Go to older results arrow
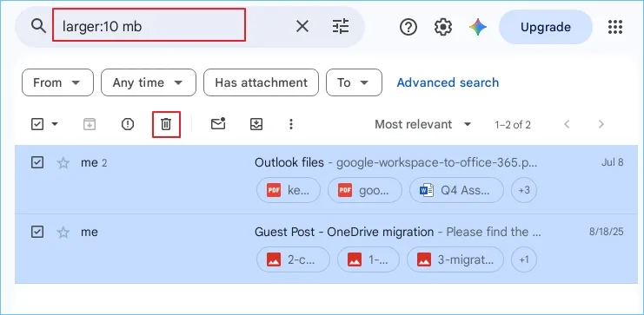Screen dimensions: 644x315 click(x=601, y=124)
